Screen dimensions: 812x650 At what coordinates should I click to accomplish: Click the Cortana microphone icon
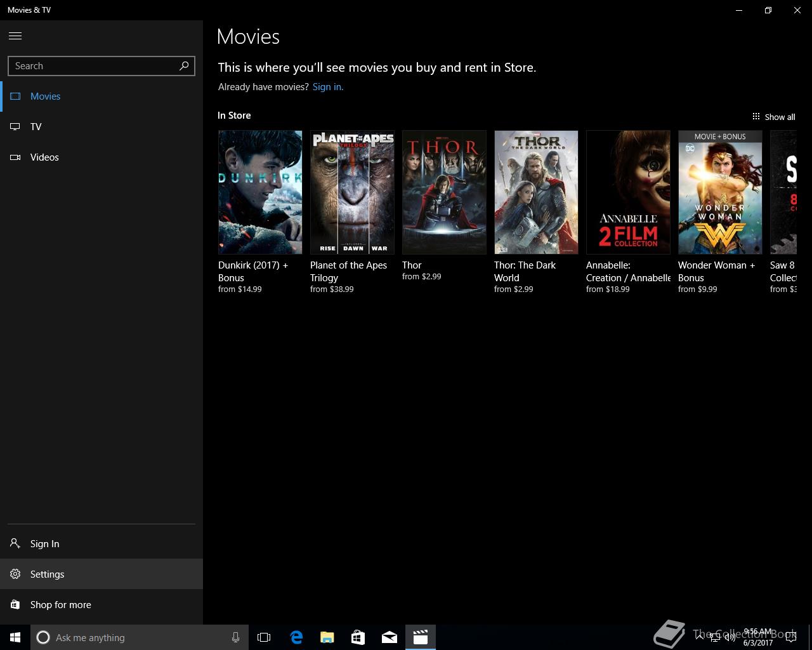[235, 637]
